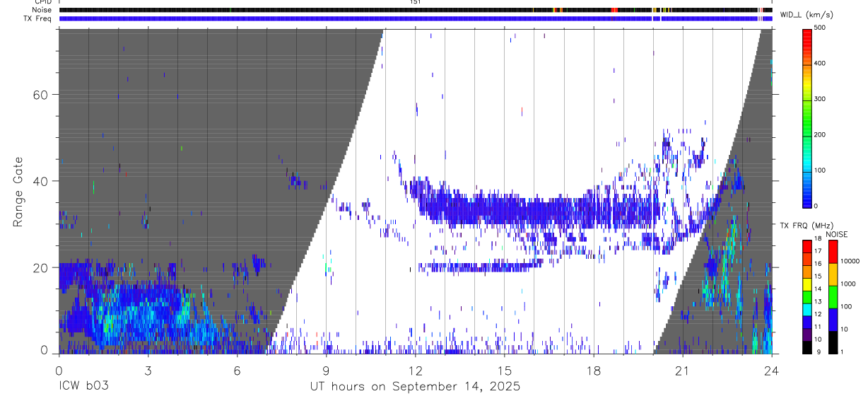The width and height of the screenshot is (868, 401).
Task: Click the 400 tick on the WID scale
Action: [x=820, y=63]
